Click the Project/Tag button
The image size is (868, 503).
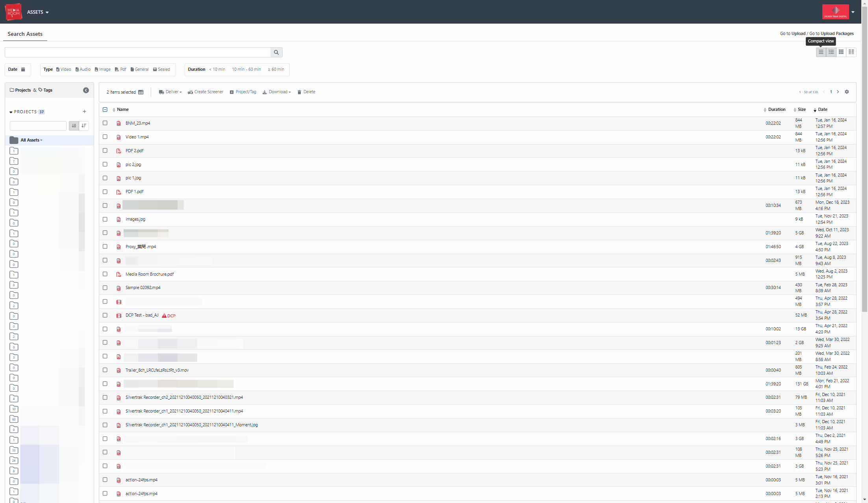pyautogui.click(x=243, y=92)
